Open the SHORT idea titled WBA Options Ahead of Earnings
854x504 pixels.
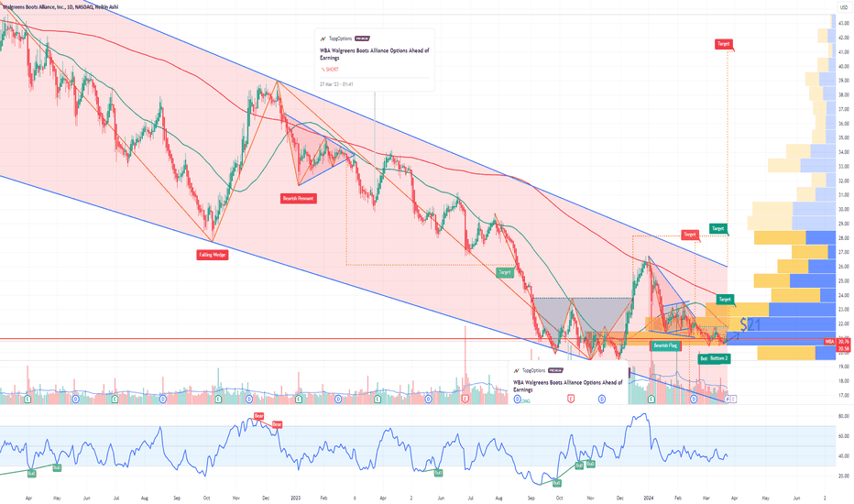click(x=374, y=54)
